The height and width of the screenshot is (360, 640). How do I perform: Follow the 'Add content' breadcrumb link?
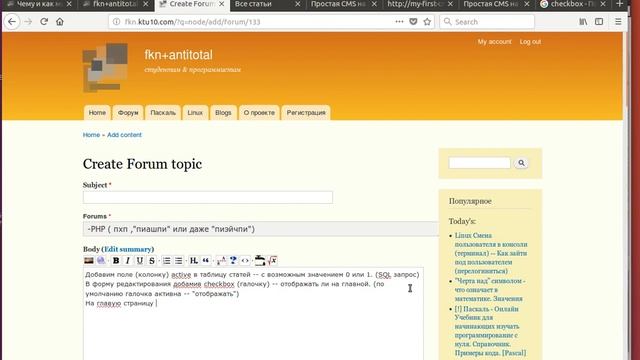[124, 135]
